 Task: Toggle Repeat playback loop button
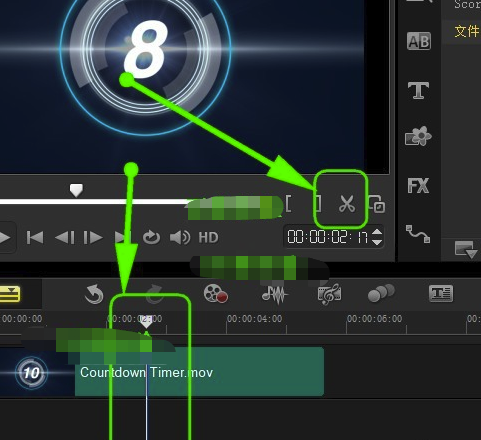pyautogui.click(x=151, y=237)
